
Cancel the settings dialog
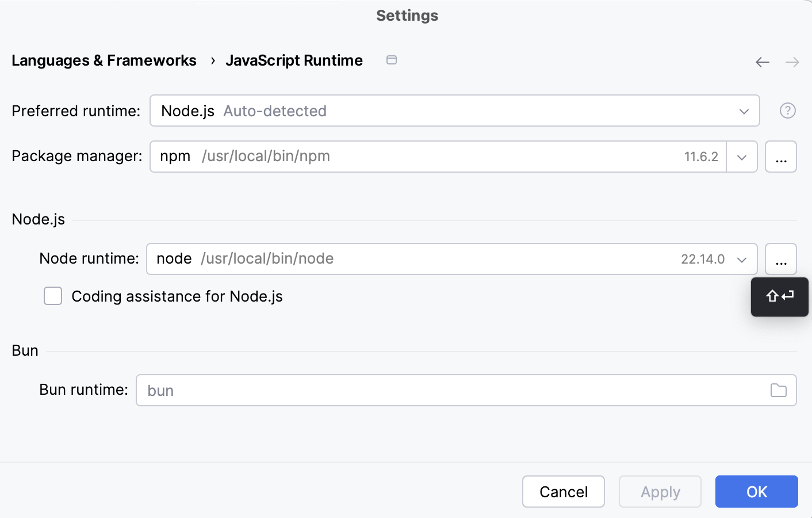pos(563,492)
